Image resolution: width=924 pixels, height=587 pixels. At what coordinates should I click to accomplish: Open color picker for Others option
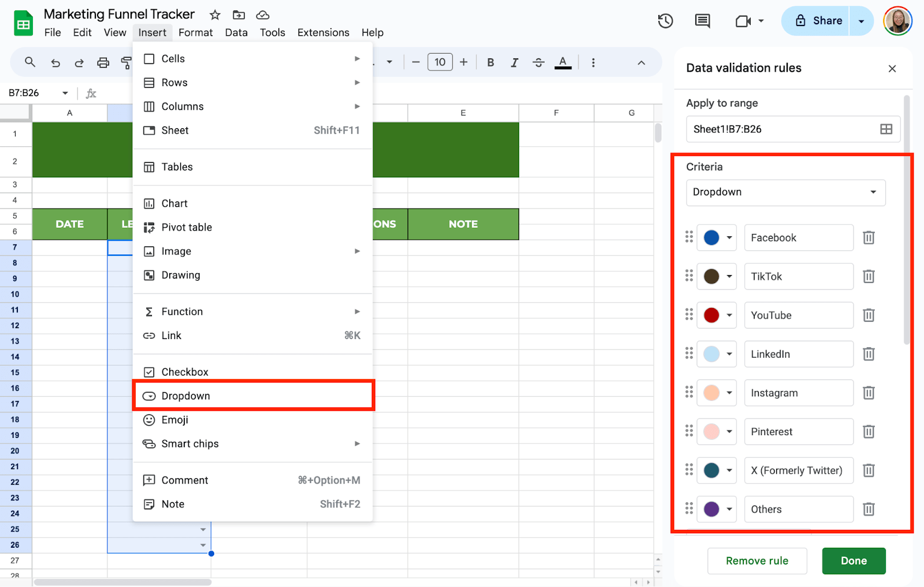pyautogui.click(x=717, y=509)
